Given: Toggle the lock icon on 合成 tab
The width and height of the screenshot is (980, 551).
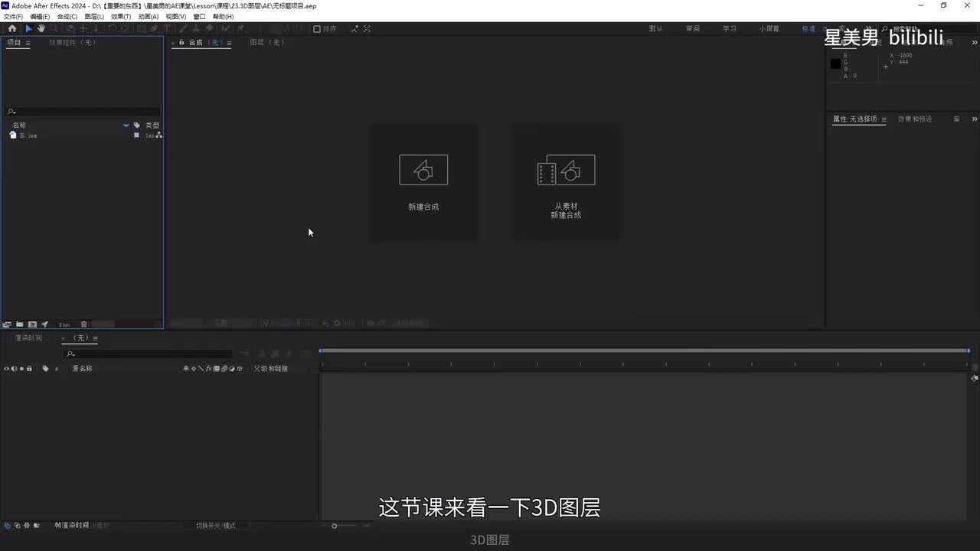Looking at the screenshot, I should pyautogui.click(x=181, y=43).
